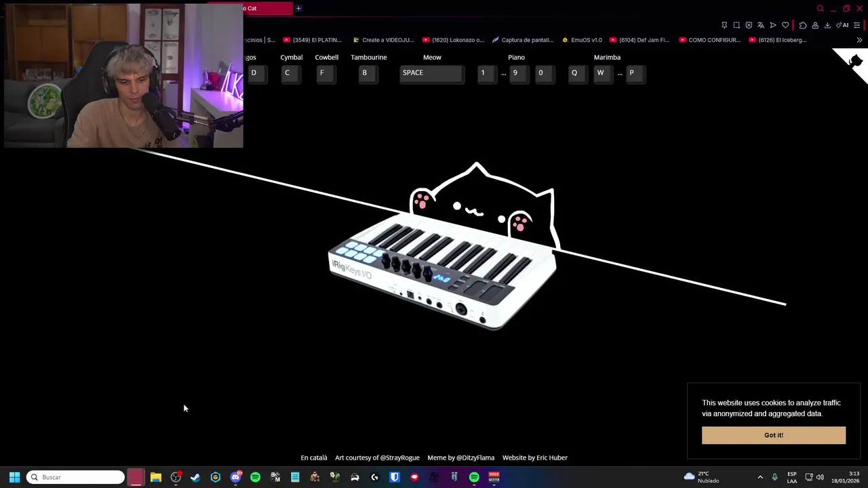The height and width of the screenshot is (488, 868).
Task: Click the Cowbell F key
Action: tap(326, 73)
